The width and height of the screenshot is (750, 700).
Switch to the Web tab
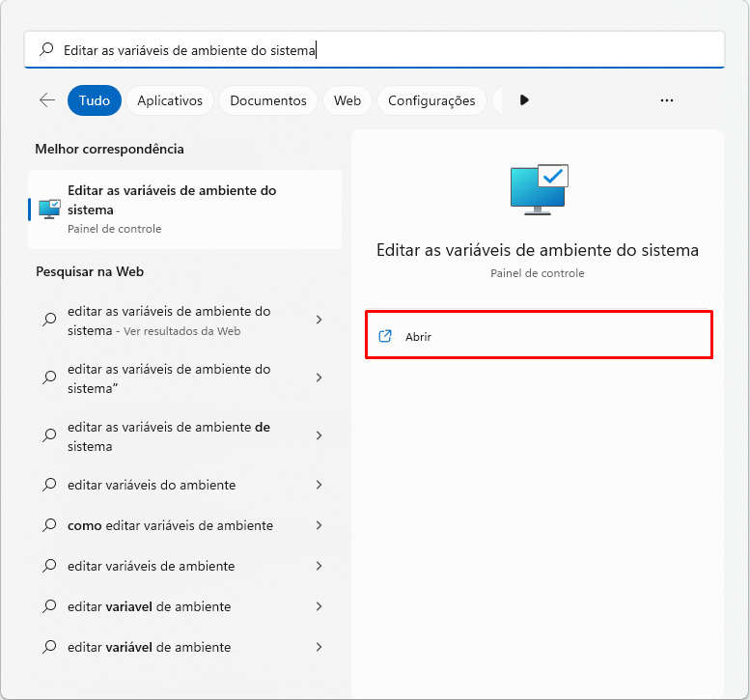click(x=347, y=100)
